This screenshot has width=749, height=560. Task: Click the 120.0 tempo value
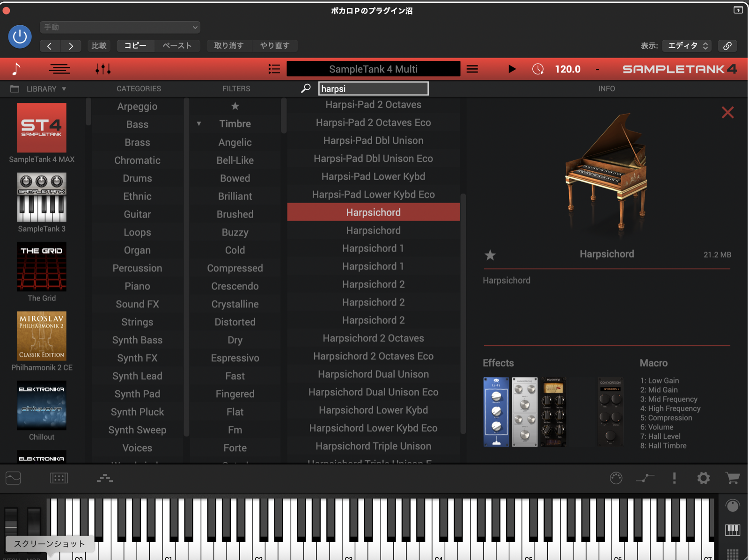click(567, 69)
